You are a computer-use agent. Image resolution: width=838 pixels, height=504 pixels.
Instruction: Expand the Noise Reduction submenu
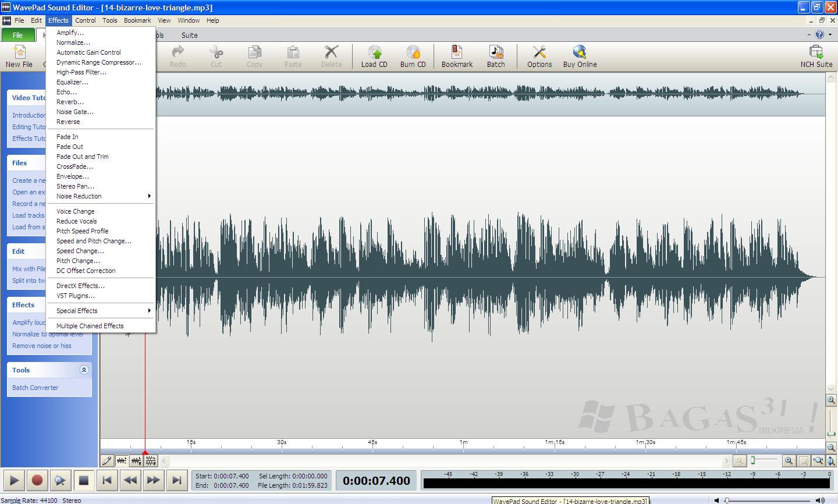[101, 196]
